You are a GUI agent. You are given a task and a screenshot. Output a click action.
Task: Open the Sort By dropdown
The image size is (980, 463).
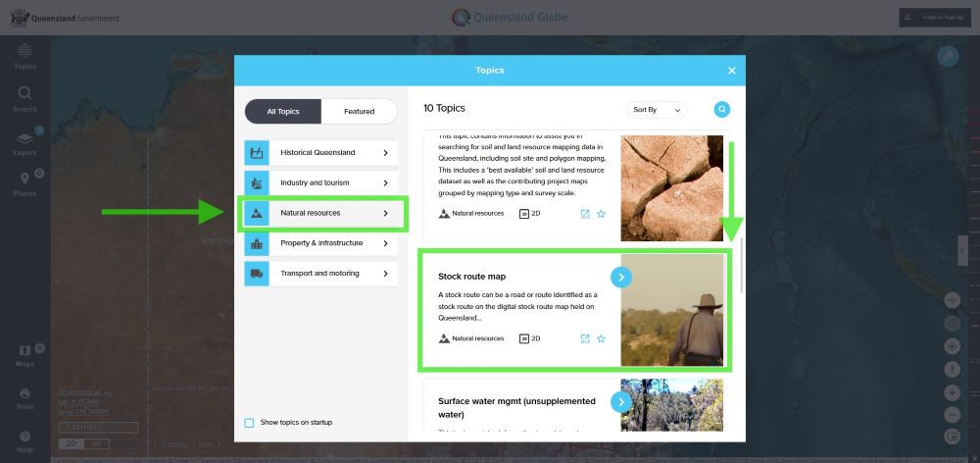click(656, 110)
